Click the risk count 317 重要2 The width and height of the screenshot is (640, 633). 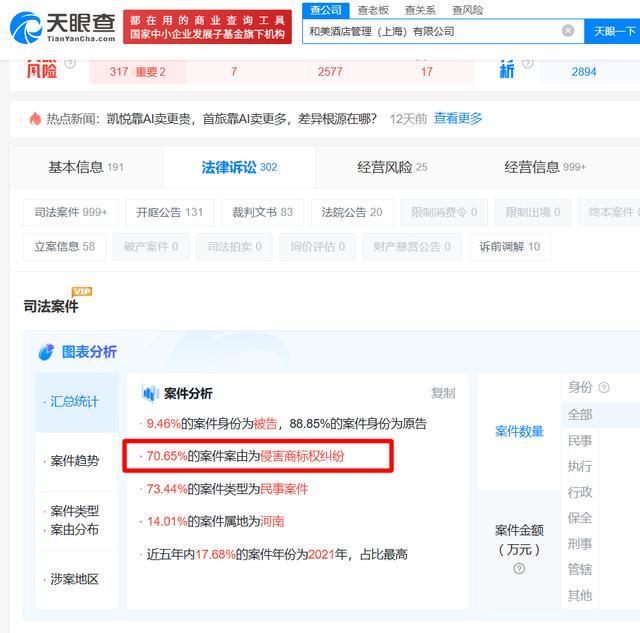pos(138,72)
